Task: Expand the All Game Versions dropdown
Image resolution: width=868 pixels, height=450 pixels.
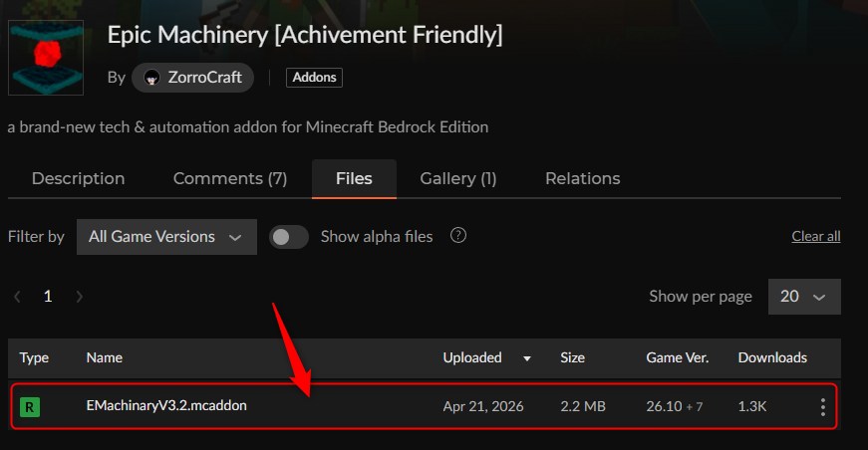Action: pos(166,237)
